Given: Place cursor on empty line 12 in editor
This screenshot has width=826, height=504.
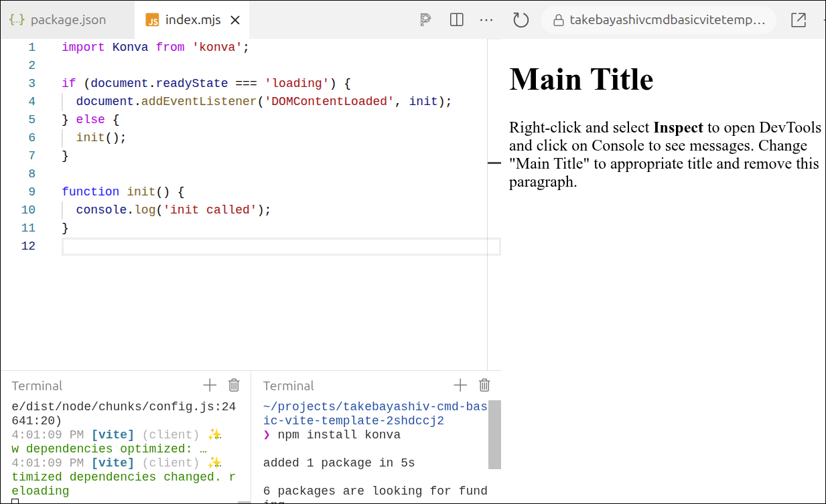Looking at the screenshot, I should click(268, 246).
